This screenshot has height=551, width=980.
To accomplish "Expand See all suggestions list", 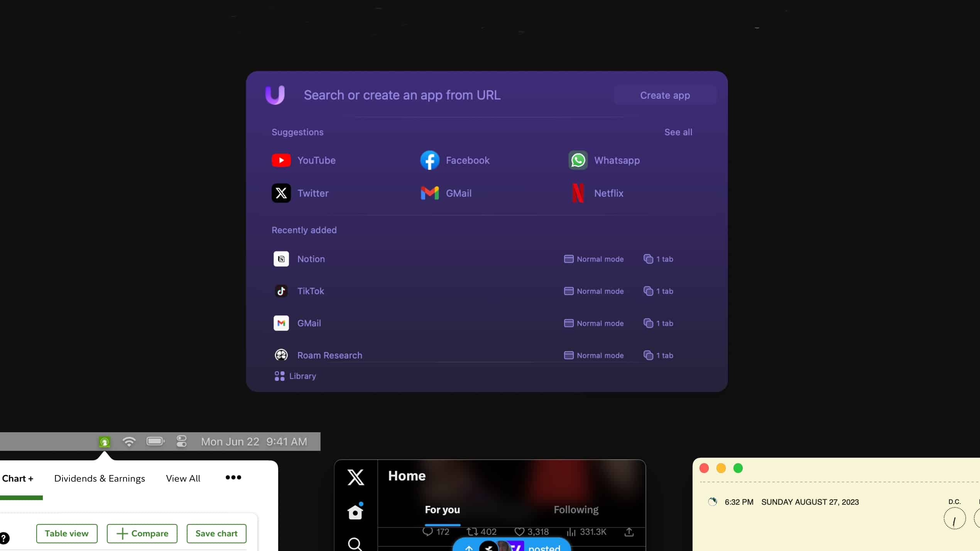I will coord(678,132).
